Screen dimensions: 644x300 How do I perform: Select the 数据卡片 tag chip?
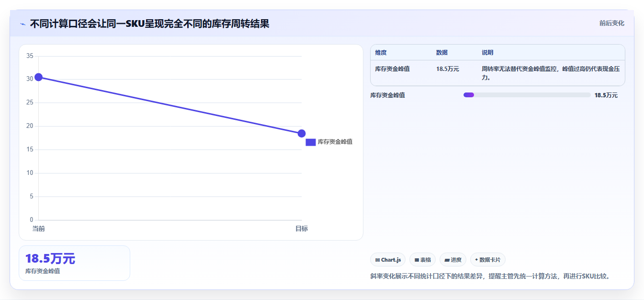[487, 260]
